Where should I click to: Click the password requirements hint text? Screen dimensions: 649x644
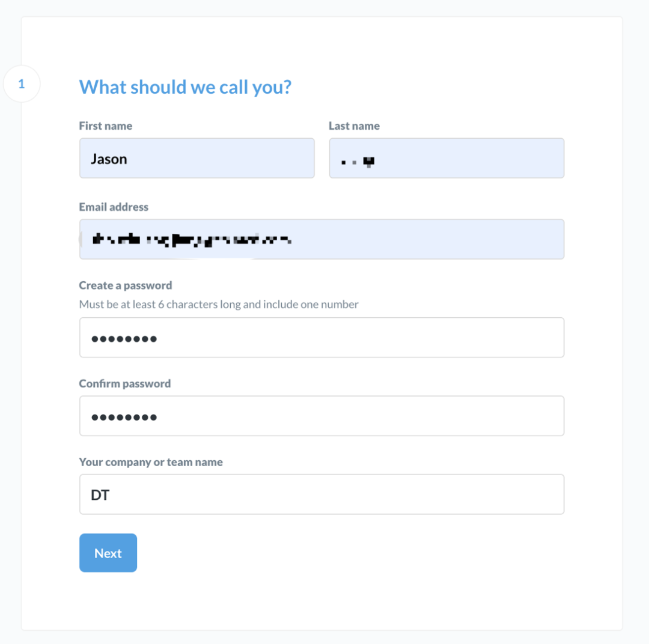tap(219, 305)
